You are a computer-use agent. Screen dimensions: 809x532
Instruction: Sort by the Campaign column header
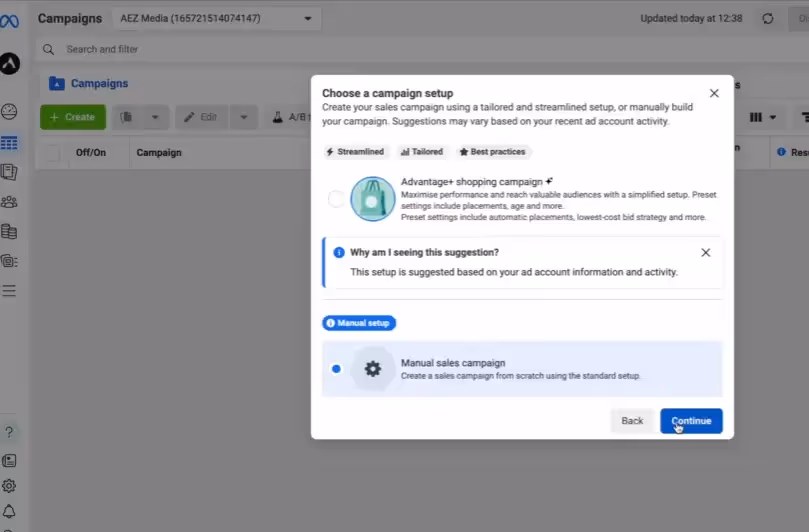159,153
